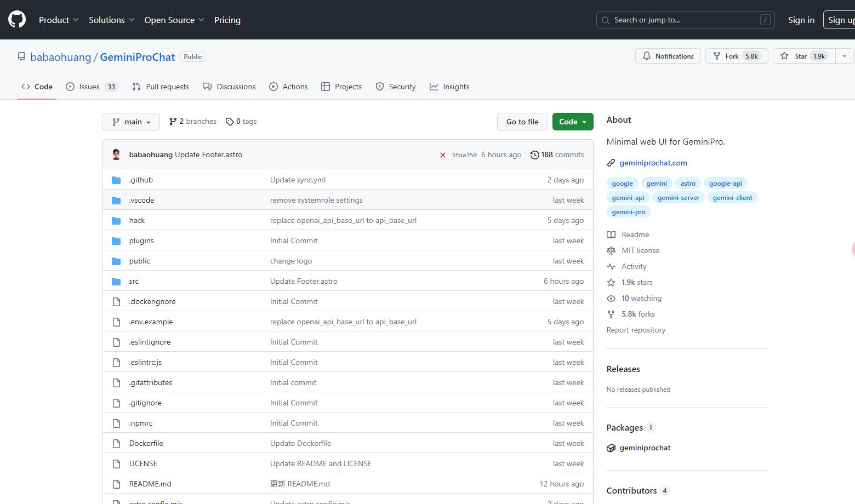Click the branches icon showing 2 branches

tap(173, 122)
